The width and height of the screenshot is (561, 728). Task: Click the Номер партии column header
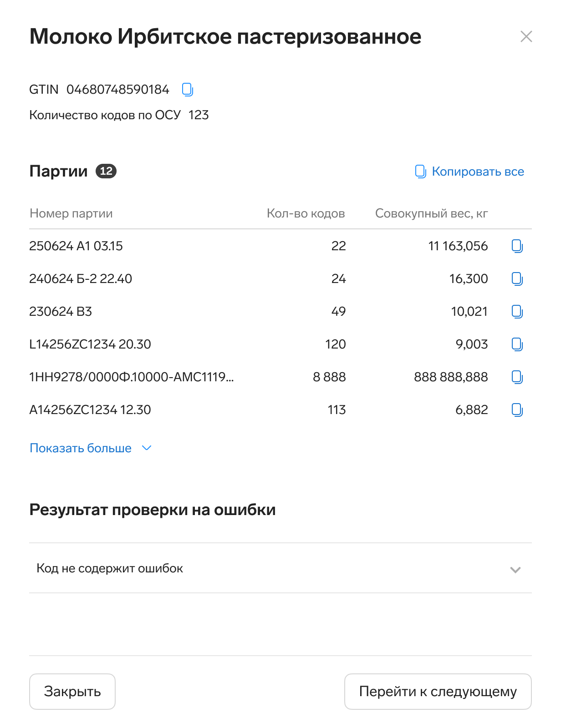click(71, 213)
